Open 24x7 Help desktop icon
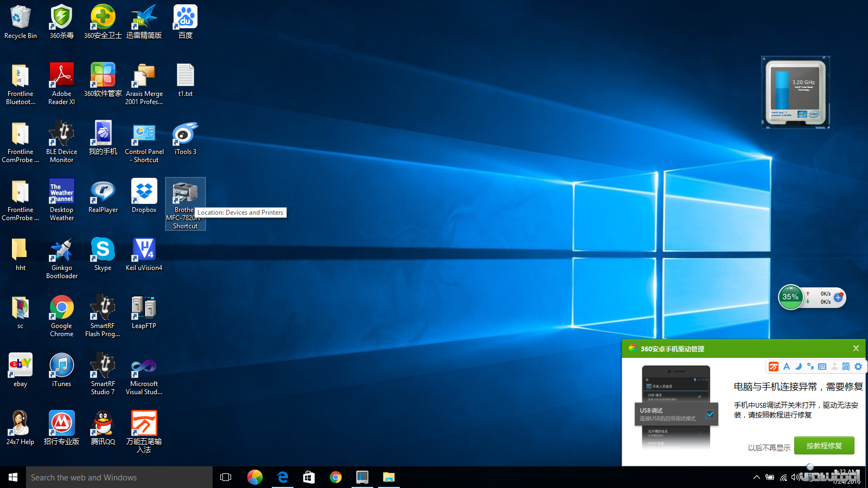The height and width of the screenshot is (488, 868). coord(21,428)
